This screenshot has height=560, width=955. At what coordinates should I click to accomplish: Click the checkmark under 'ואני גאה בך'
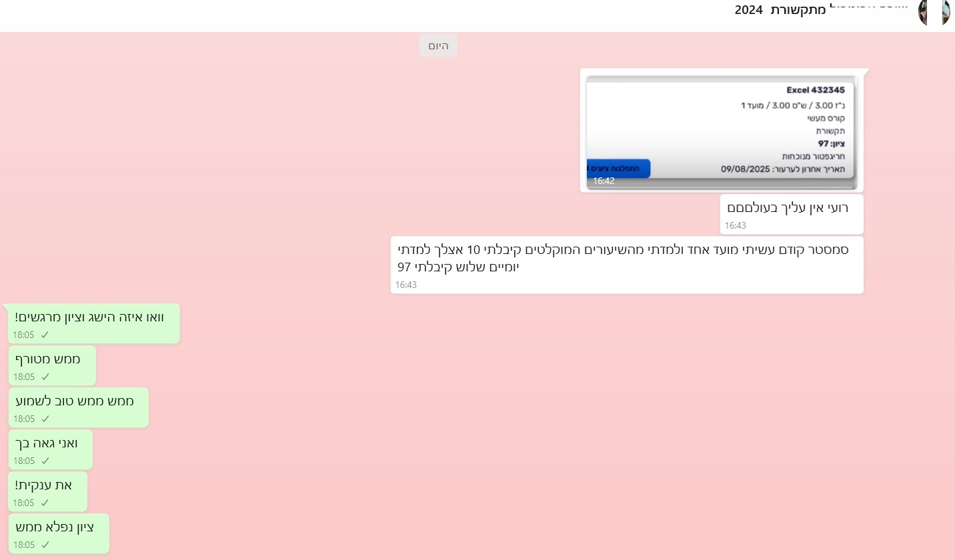click(45, 461)
